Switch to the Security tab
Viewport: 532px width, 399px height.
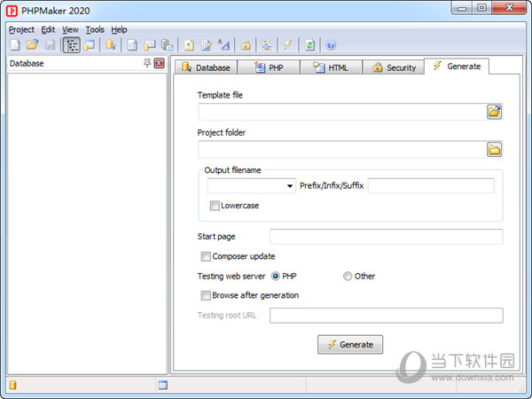(394, 67)
